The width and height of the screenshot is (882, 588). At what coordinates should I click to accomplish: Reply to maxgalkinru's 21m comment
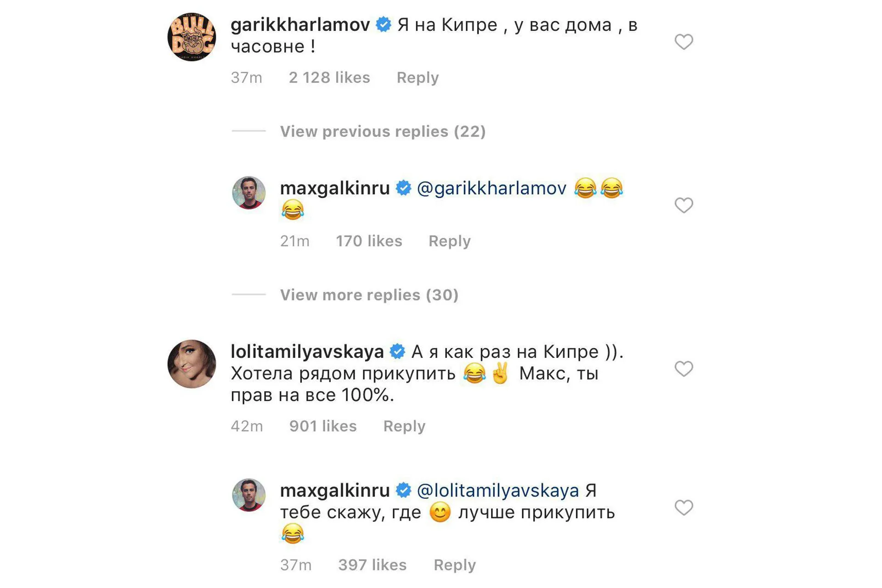pyautogui.click(x=449, y=241)
